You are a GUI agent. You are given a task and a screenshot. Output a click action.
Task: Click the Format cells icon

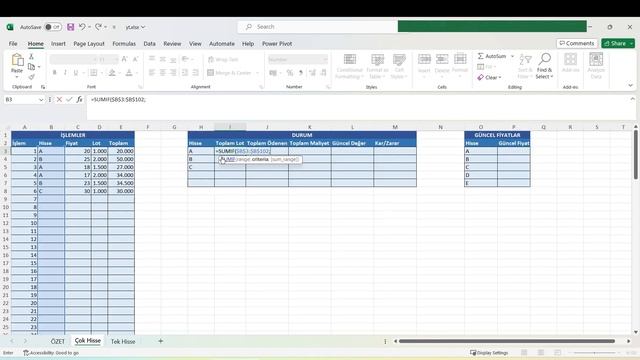click(460, 60)
